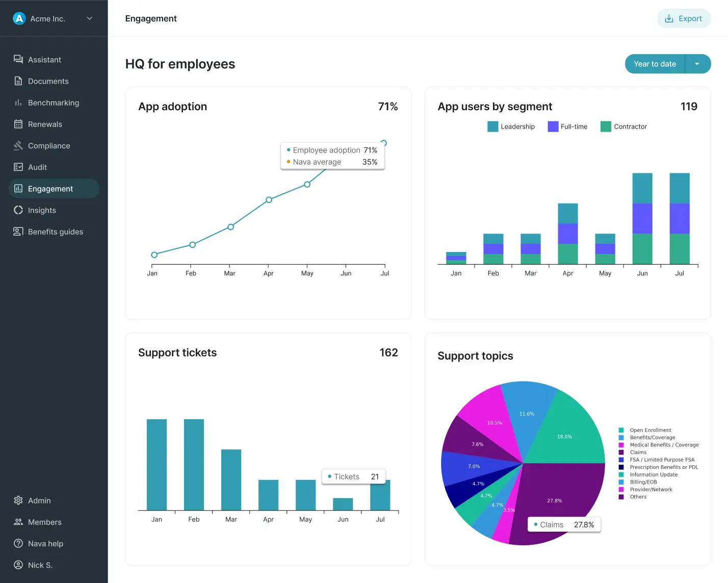The width and height of the screenshot is (728, 583).
Task: Toggle the Leadership legend swatch
Action: (492, 126)
